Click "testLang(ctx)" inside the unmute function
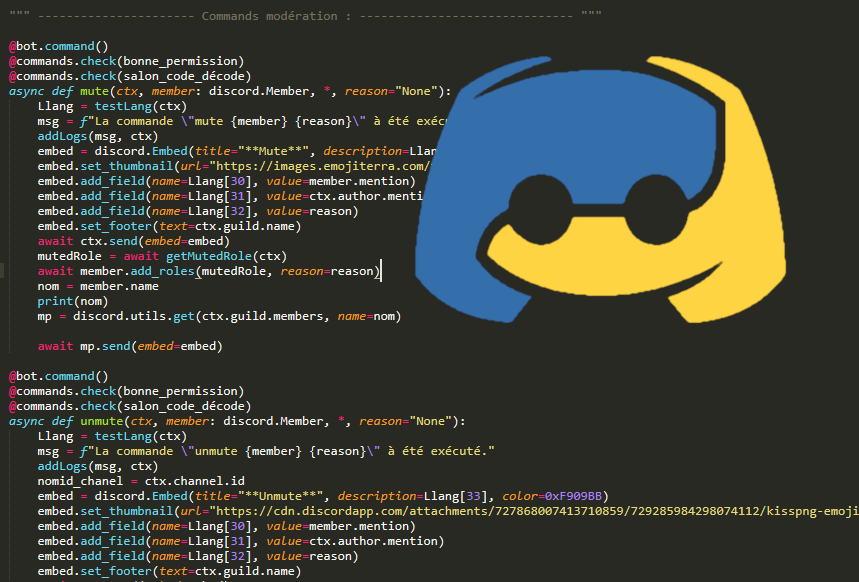The width and height of the screenshot is (859, 582). (x=141, y=436)
